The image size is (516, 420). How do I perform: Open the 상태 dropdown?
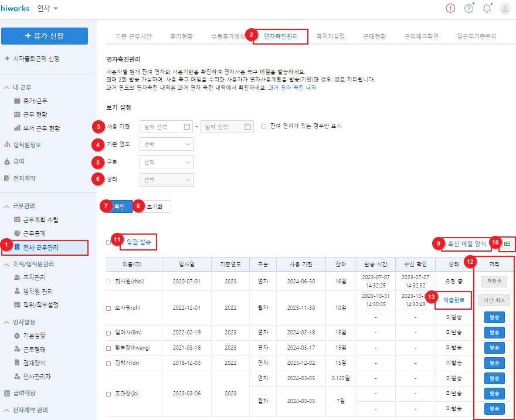167,179
